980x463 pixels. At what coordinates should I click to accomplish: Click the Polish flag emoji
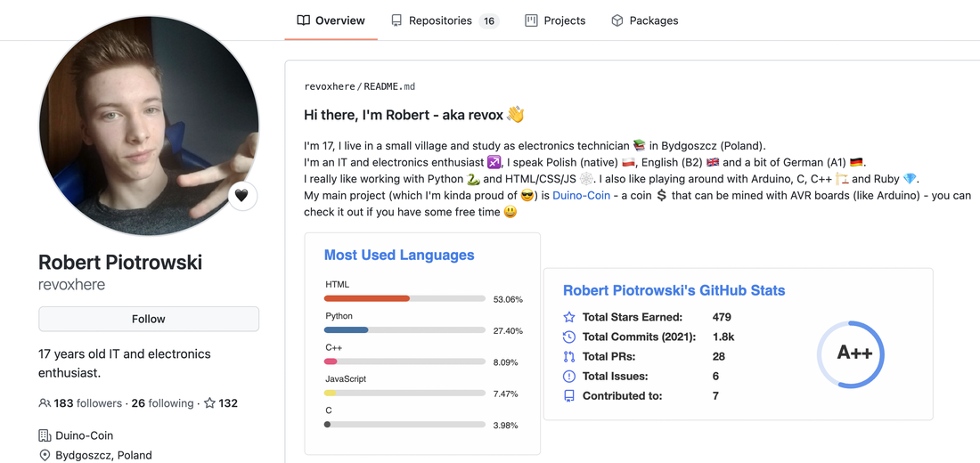[x=629, y=162]
